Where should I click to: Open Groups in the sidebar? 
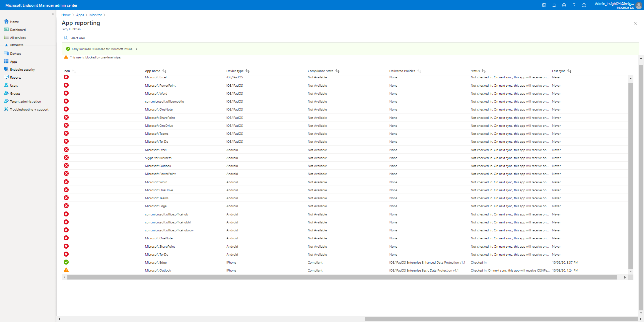click(x=15, y=93)
